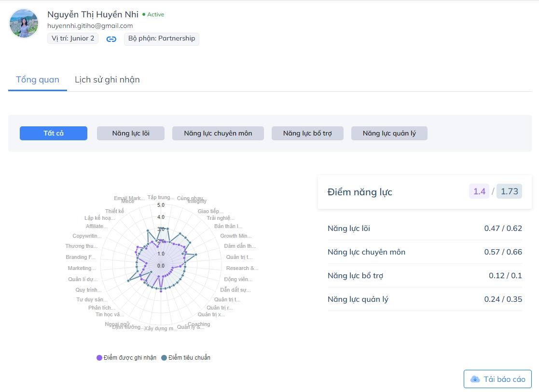Click the green Active status indicator

(153, 14)
